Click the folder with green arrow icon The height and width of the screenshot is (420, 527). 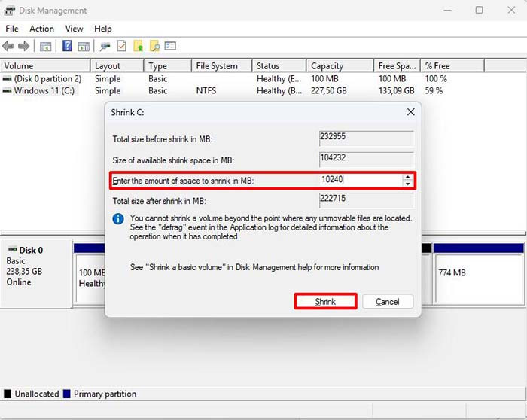coord(138,47)
